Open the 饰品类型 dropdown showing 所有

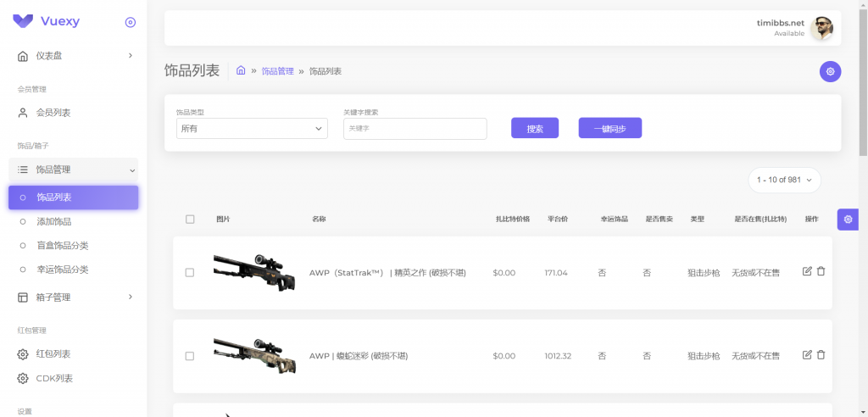pyautogui.click(x=252, y=129)
